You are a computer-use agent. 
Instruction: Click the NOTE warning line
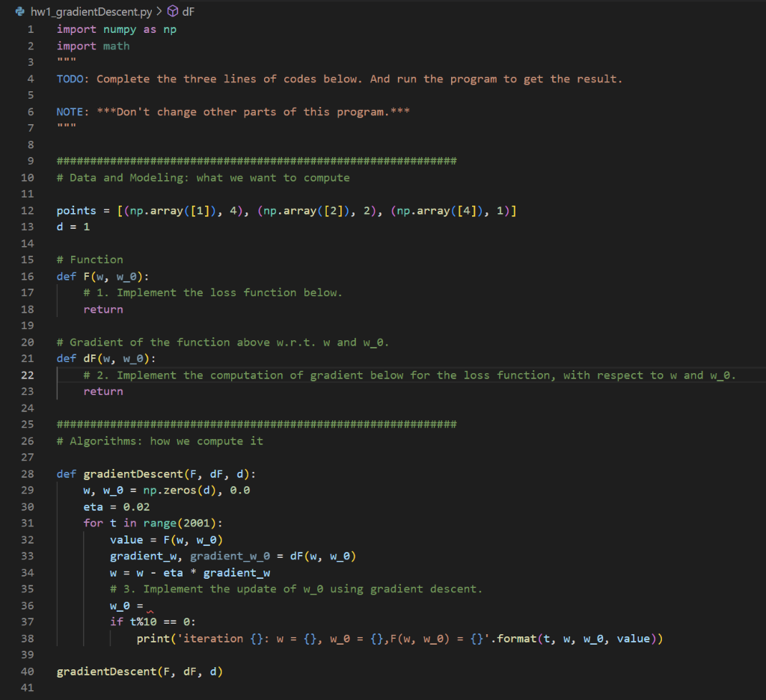tap(233, 112)
